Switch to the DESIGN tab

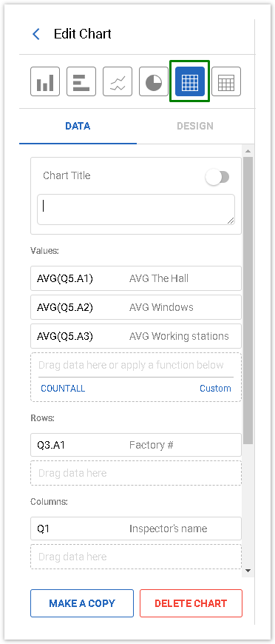195,126
